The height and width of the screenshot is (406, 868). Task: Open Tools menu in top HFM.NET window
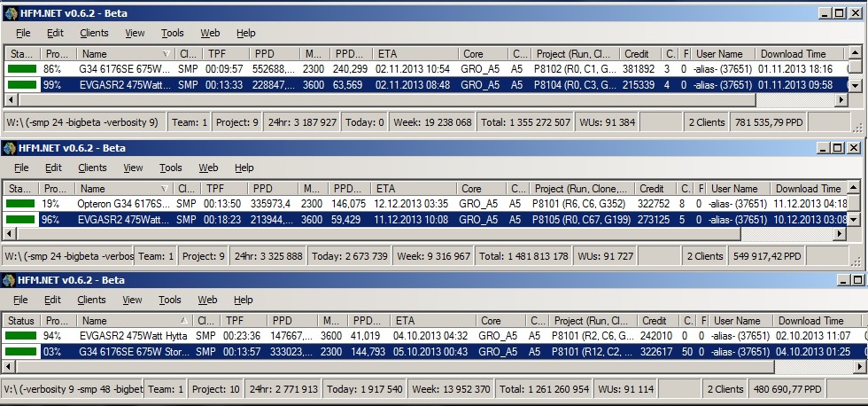pyautogui.click(x=172, y=33)
